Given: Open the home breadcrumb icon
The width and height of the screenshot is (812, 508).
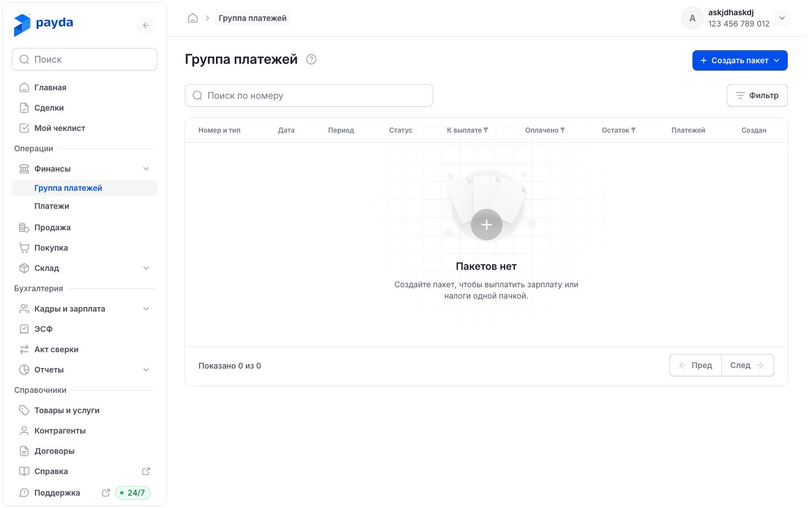Looking at the screenshot, I should pyautogui.click(x=193, y=18).
